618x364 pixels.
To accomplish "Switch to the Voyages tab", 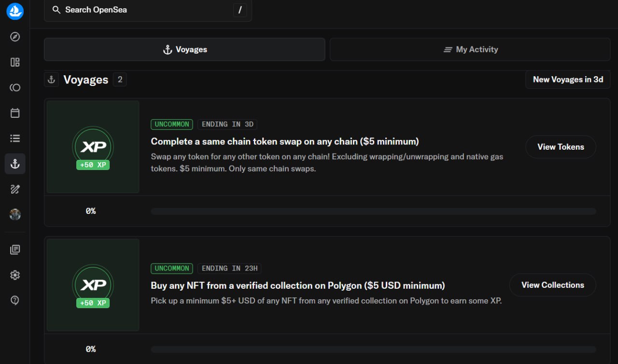I will point(184,49).
